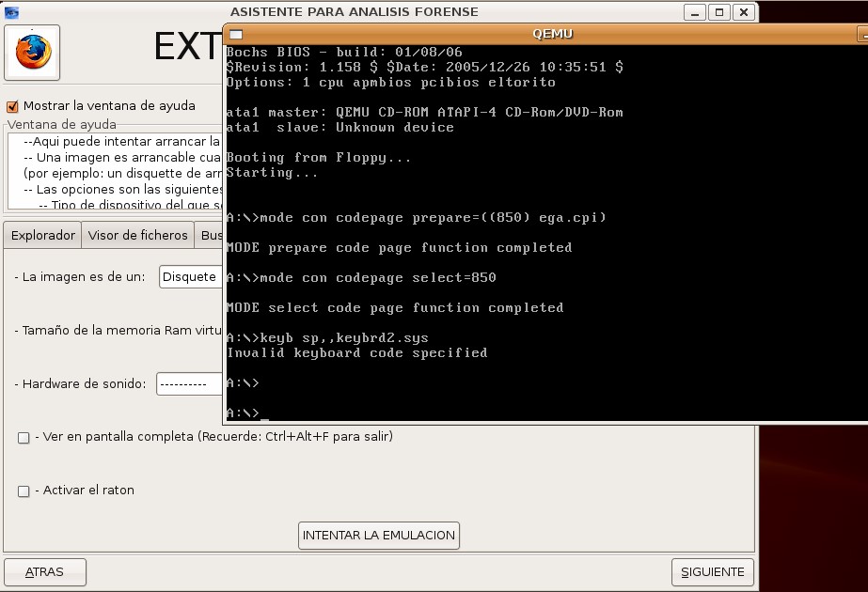Open the QEMU window menu icon
868x592 pixels.
[236, 34]
